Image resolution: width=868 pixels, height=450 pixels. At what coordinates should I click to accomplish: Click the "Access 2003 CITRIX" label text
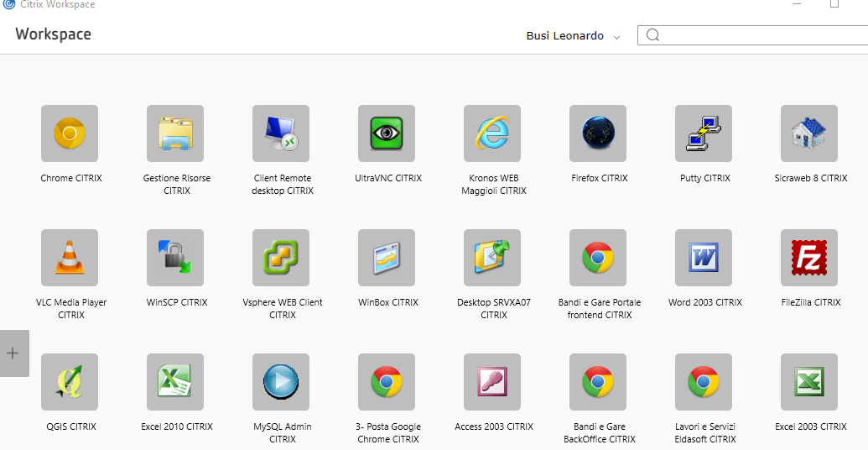494,426
